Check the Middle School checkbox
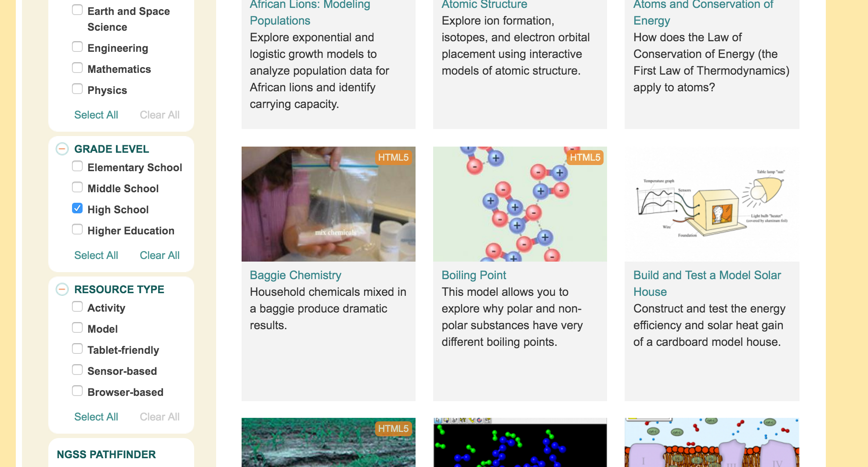 pos(77,187)
